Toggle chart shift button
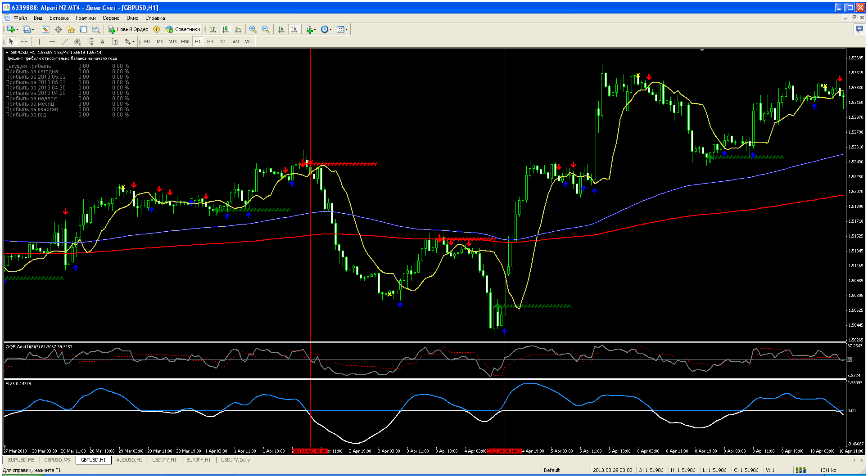The height and width of the screenshot is (476, 868). pyautogui.click(x=294, y=29)
